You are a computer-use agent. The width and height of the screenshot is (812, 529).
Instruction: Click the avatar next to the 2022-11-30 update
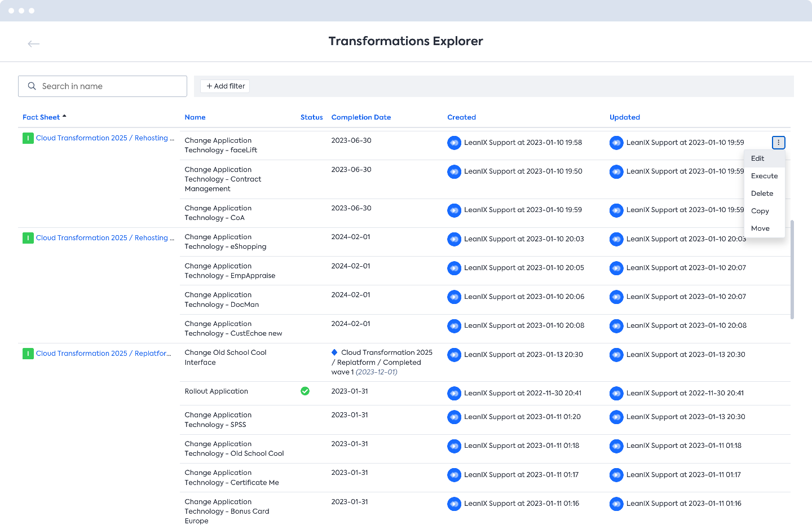pyautogui.click(x=616, y=393)
